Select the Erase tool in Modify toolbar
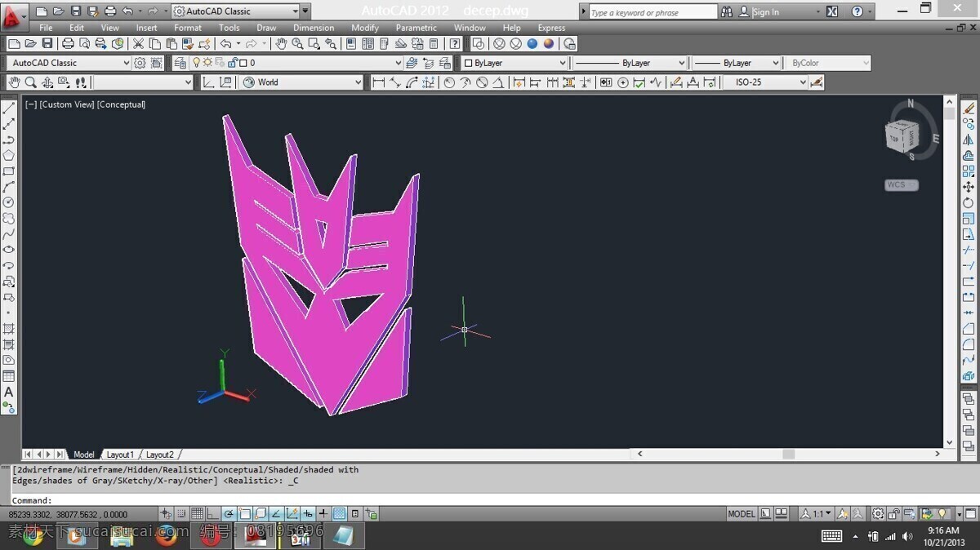Viewport: 980px width, 550px height. click(969, 108)
